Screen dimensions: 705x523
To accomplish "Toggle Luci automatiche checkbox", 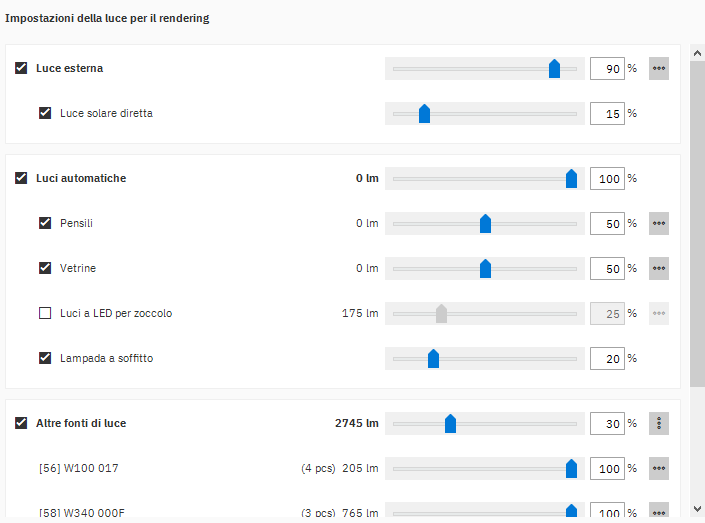I will pos(21,179).
